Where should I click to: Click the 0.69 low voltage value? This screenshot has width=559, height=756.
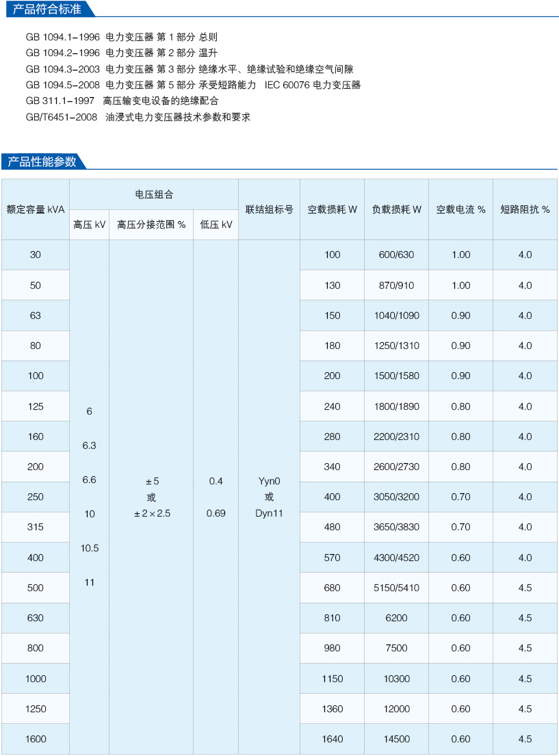point(216,513)
